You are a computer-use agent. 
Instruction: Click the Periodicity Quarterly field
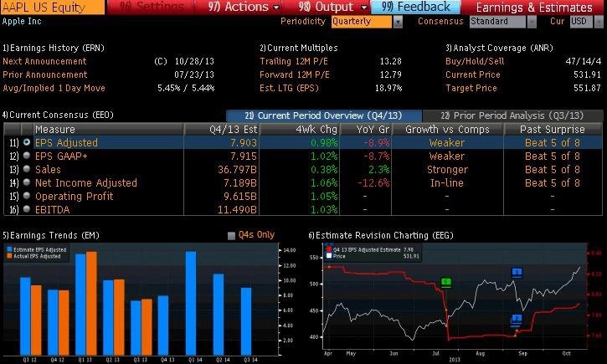point(362,22)
